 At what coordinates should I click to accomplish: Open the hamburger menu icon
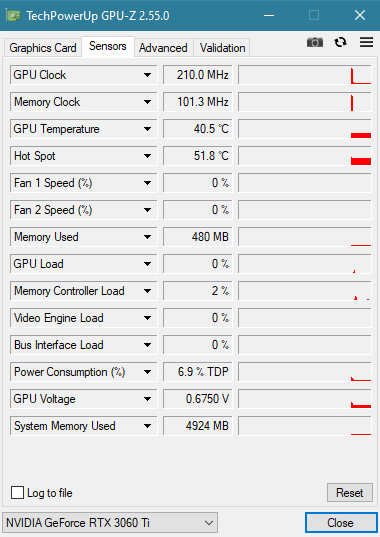click(366, 42)
